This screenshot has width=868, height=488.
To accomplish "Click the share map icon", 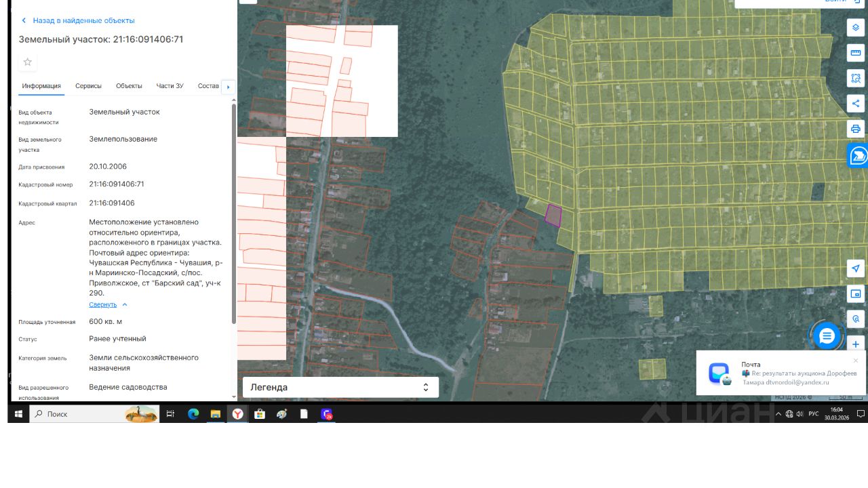I will 856,104.
